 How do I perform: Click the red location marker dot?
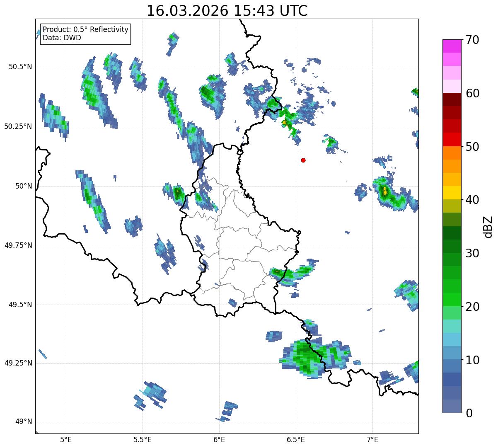(x=303, y=160)
